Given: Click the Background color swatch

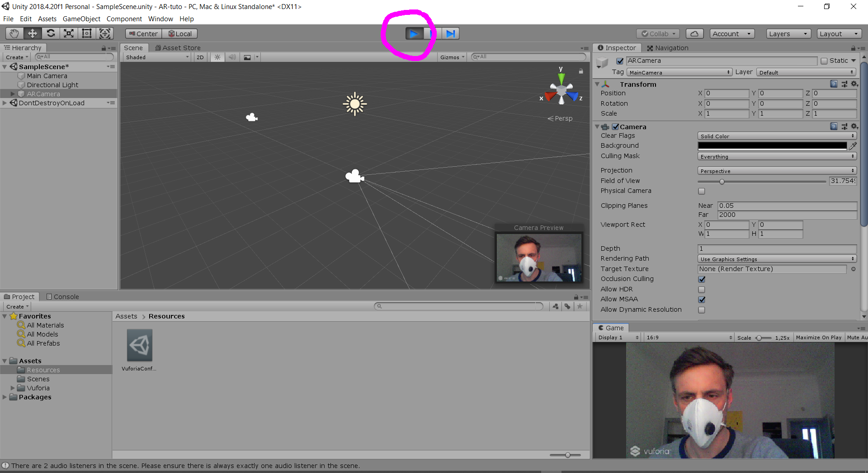Looking at the screenshot, I should pyautogui.click(x=772, y=146).
